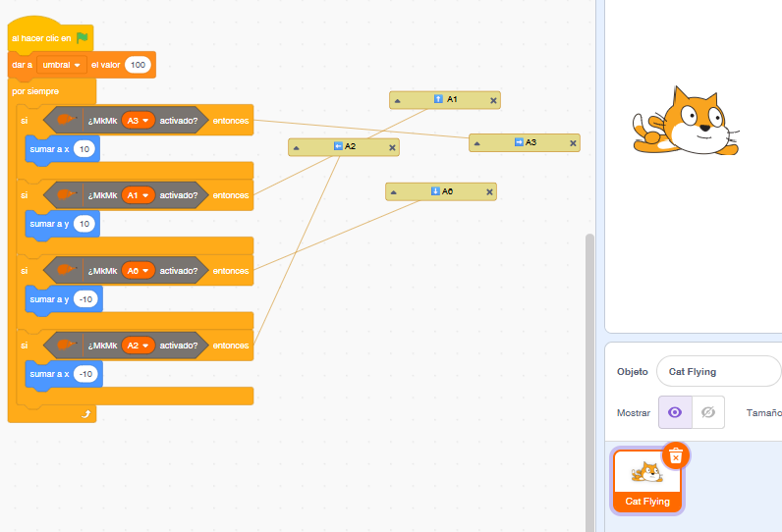Screen dimensions: 782x532
Task: Click the 'Tamaño' label
Action: click(x=764, y=413)
